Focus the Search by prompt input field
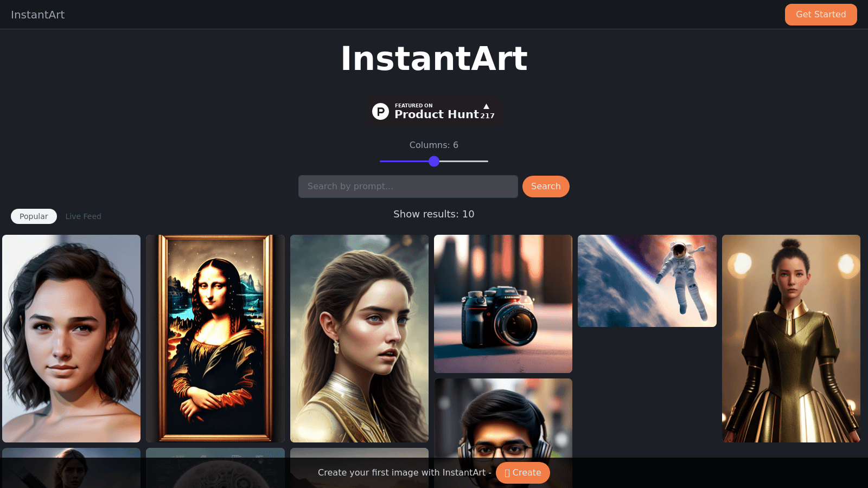The width and height of the screenshot is (868, 488). pos(408,187)
